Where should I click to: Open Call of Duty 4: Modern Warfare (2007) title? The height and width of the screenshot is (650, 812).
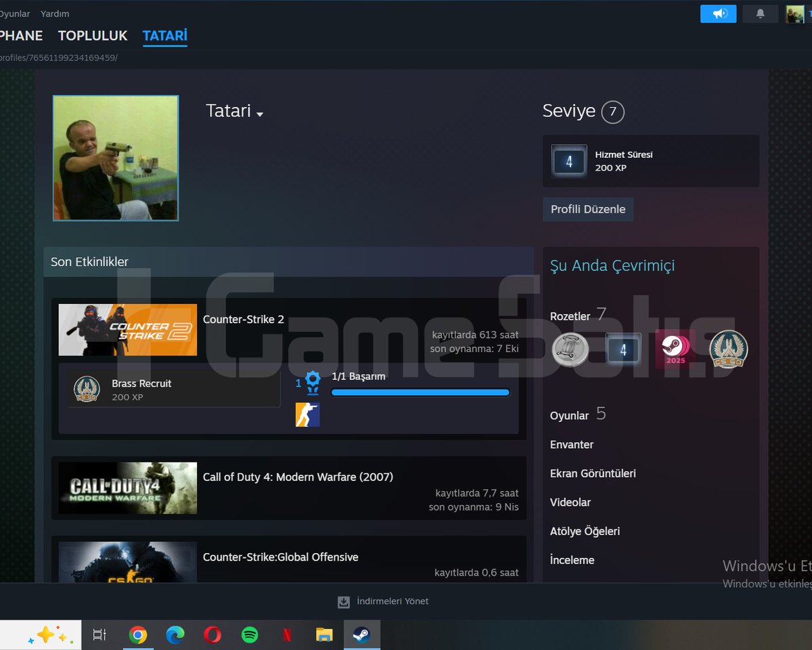[x=298, y=477]
